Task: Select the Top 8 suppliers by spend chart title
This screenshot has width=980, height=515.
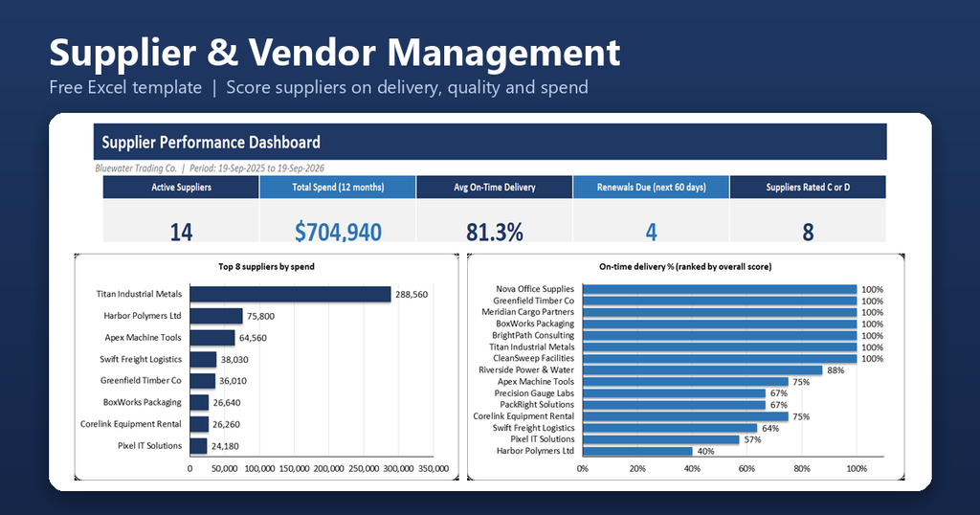Action: coord(266,266)
